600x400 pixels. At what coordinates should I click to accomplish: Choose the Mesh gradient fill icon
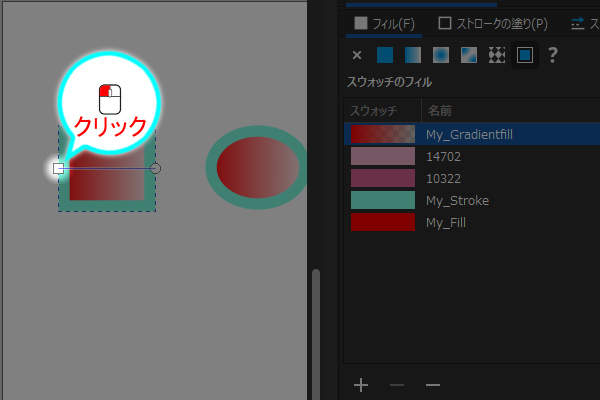tap(469, 55)
